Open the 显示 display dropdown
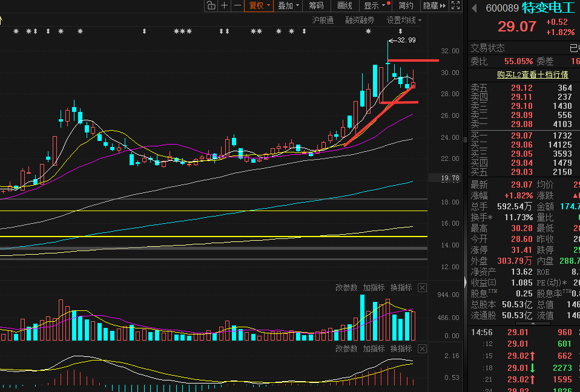The image size is (580, 392). pyautogui.click(x=374, y=5)
